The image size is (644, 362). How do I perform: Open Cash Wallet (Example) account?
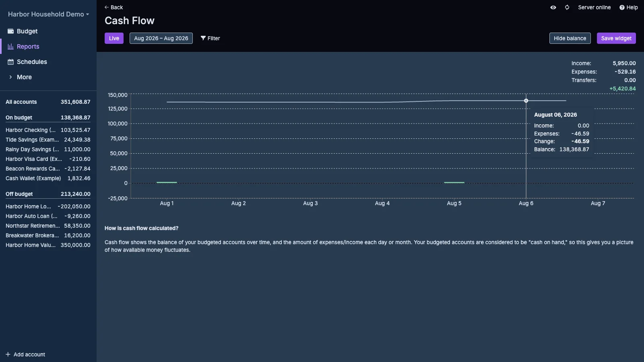pos(48,178)
